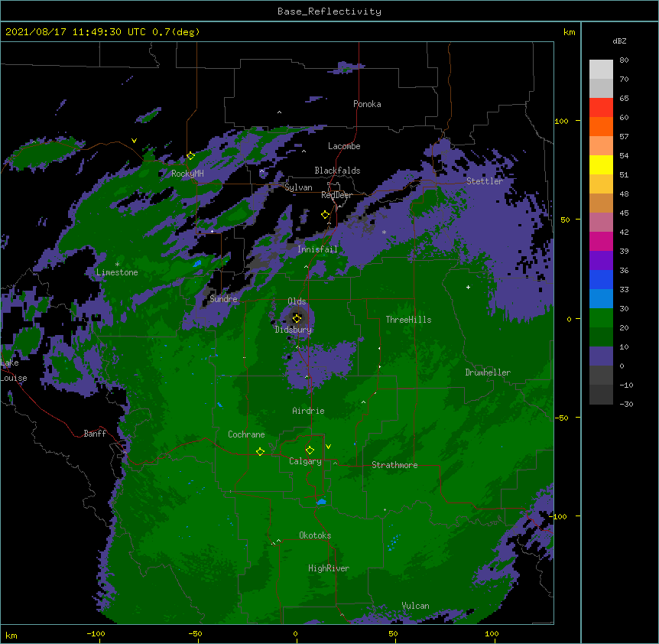Screen dimensions: 659x644
Task: Click the Airdrie city label
Action: pos(308,411)
